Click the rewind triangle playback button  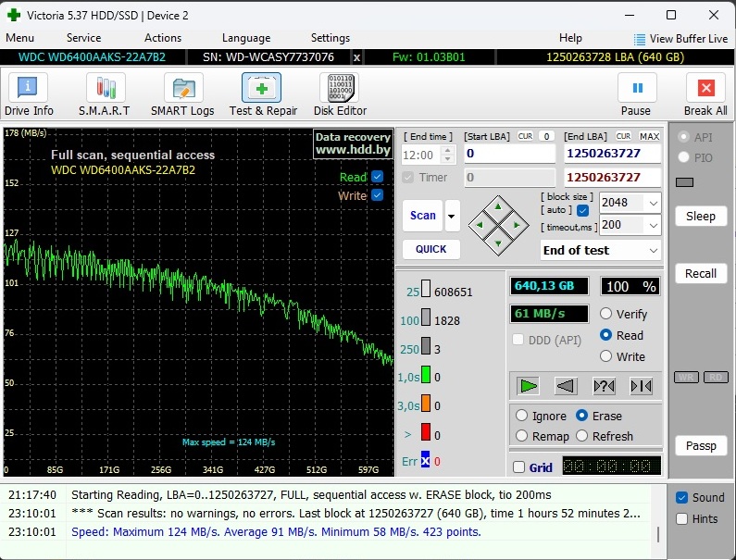coord(568,386)
